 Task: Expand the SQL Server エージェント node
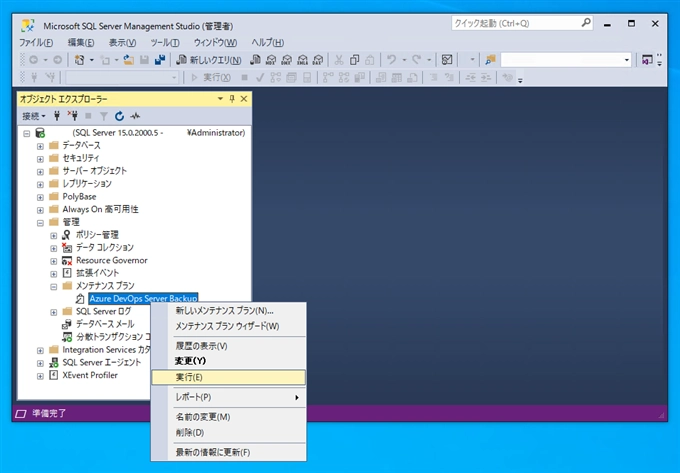(40, 363)
